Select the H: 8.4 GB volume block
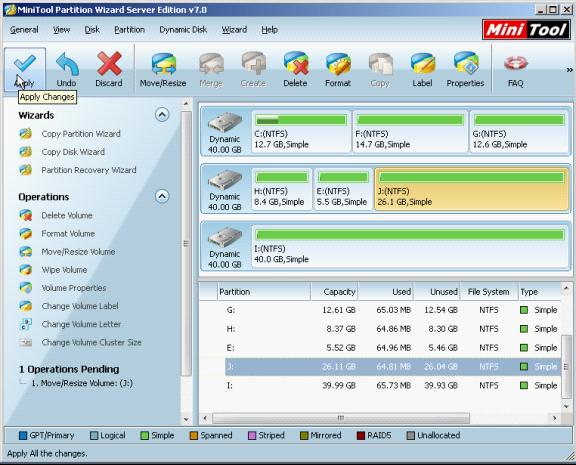576x465 pixels. [282, 189]
